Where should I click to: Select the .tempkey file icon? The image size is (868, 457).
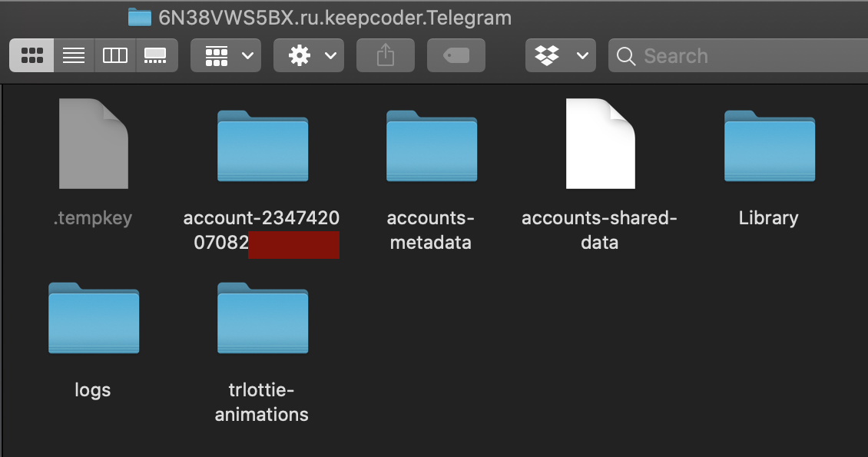coord(94,144)
